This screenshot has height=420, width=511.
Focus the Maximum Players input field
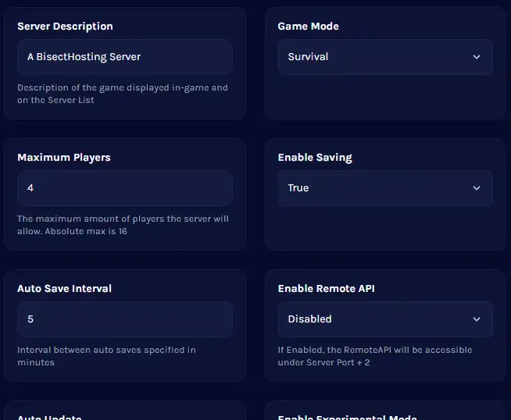(x=124, y=188)
